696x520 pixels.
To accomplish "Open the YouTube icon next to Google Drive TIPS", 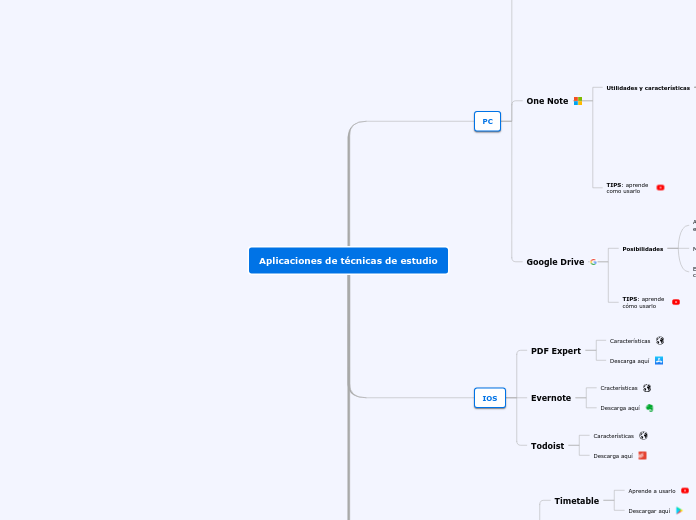I will (x=676, y=302).
